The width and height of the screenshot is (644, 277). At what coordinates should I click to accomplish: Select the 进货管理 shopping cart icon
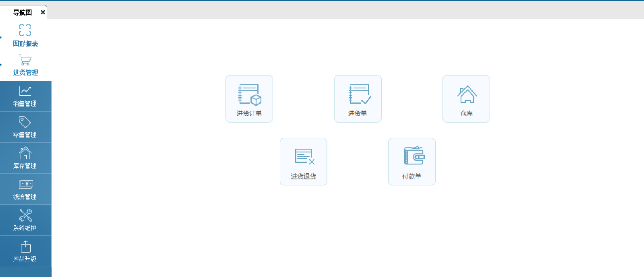[25, 60]
